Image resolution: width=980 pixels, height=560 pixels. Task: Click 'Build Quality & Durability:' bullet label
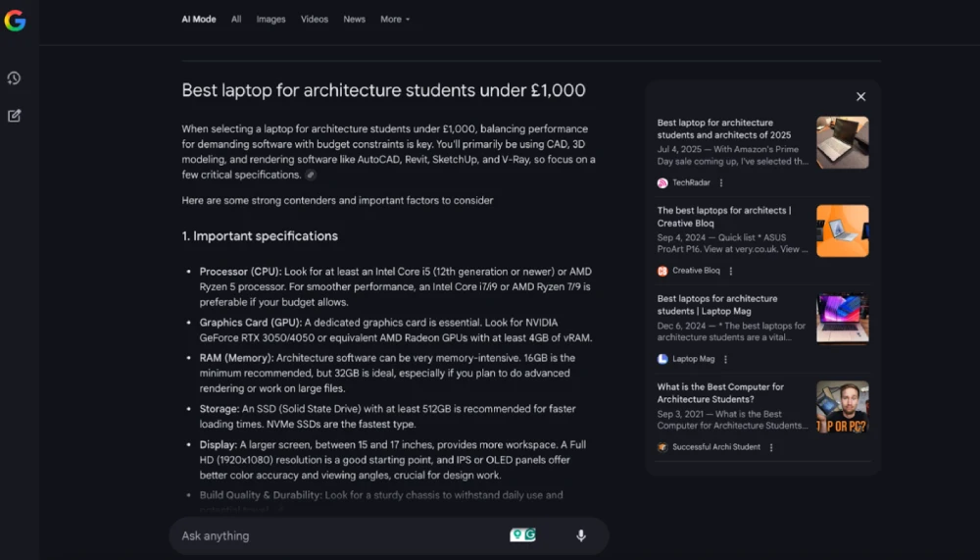(x=261, y=495)
